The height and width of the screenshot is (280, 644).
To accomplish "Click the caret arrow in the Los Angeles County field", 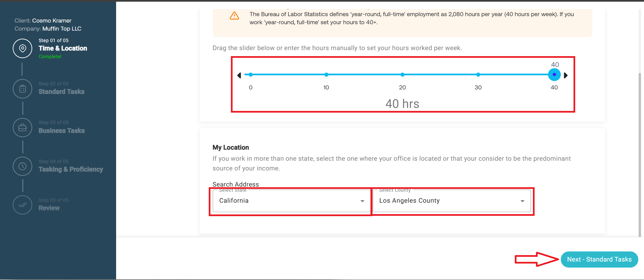I will click(x=523, y=201).
